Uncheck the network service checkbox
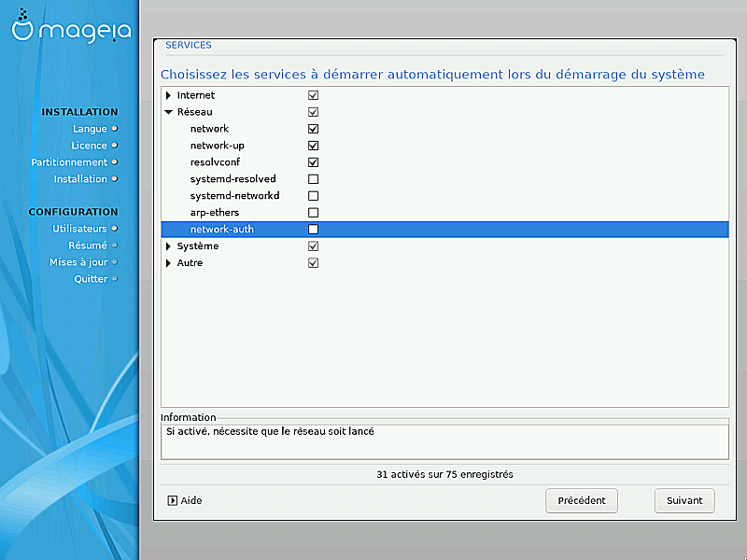The width and height of the screenshot is (747, 560). (x=313, y=129)
